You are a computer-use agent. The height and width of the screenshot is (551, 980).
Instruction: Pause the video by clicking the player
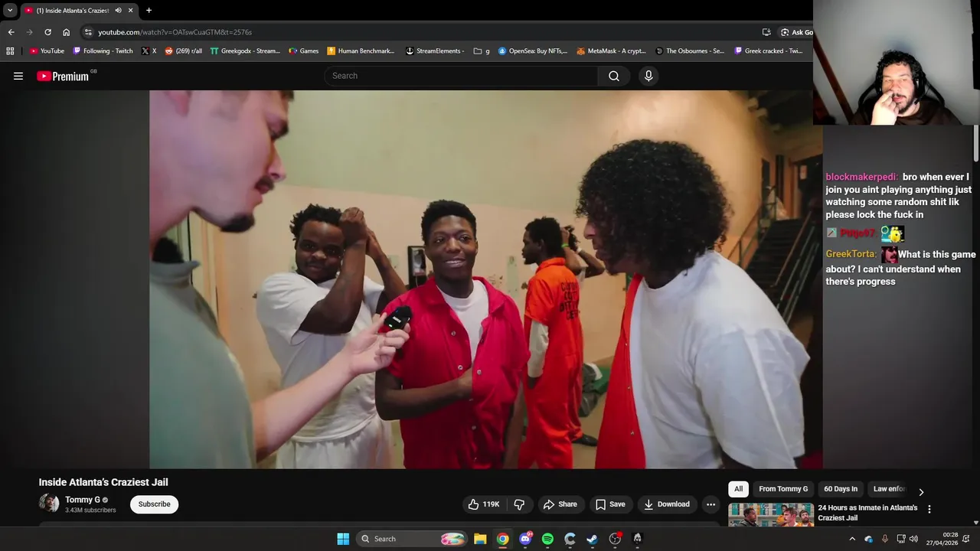point(485,279)
